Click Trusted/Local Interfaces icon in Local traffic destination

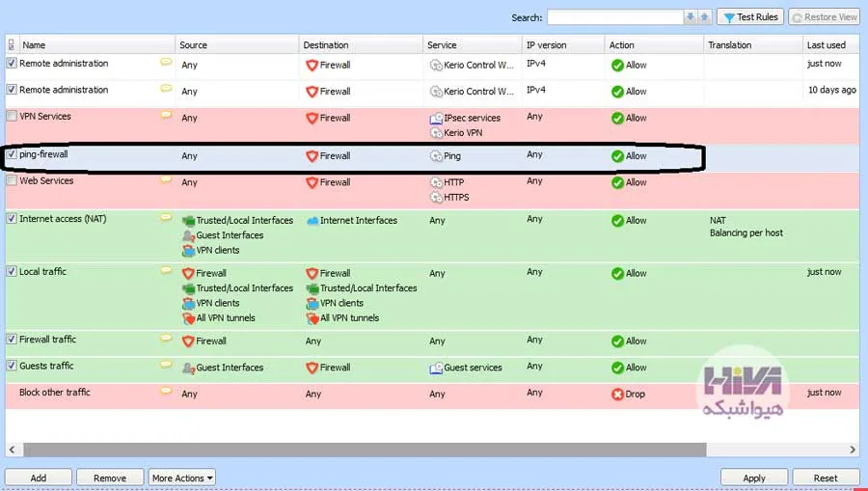coord(312,288)
